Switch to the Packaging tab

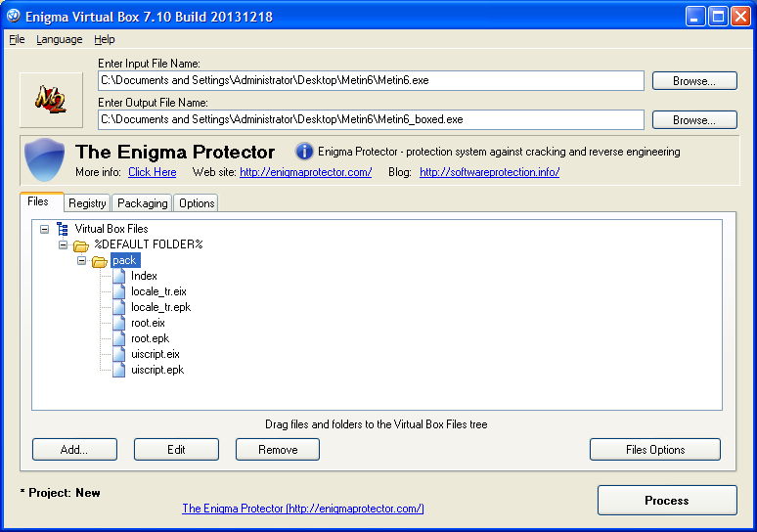coord(143,203)
